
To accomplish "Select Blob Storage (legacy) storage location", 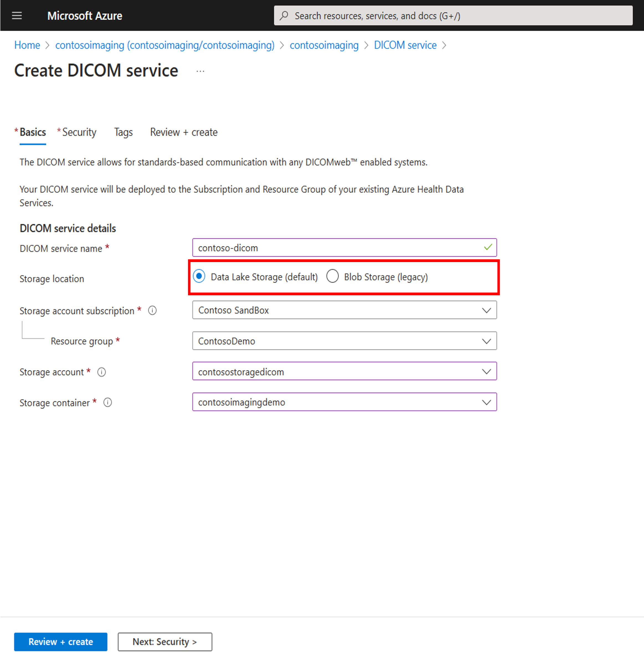I will point(333,276).
